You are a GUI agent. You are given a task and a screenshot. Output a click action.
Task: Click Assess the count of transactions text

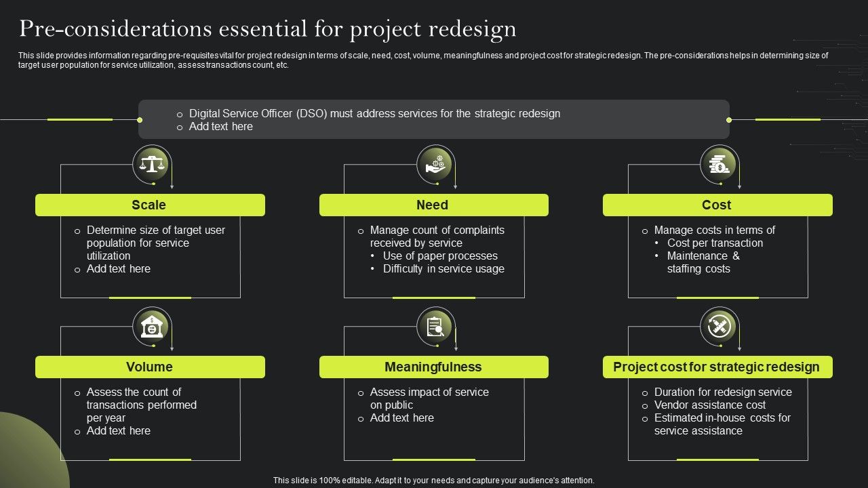click(x=141, y=405)
